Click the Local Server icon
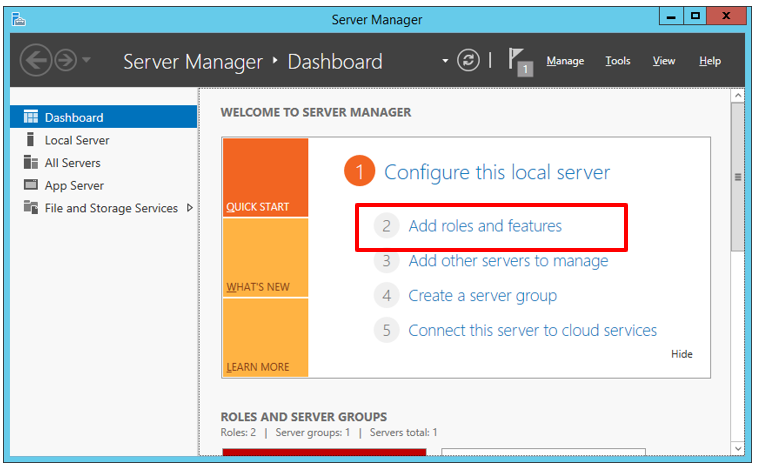Viewport: 757px width, 467px height. (30, 140)
